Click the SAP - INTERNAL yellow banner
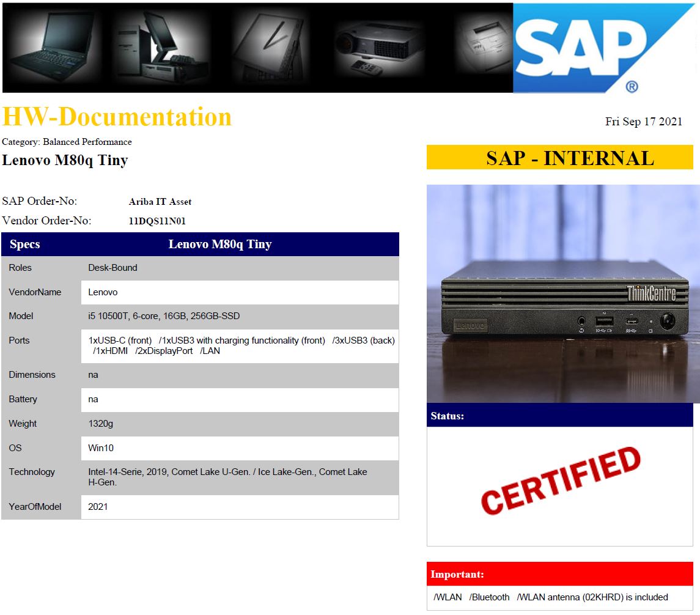Viewport: 700px width, 615px height. 560,157
